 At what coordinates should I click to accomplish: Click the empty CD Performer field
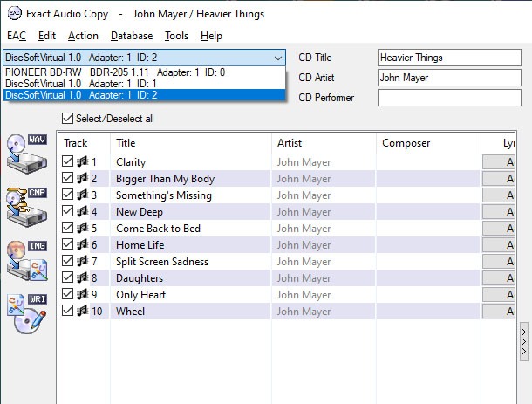(x=449, y=98)
